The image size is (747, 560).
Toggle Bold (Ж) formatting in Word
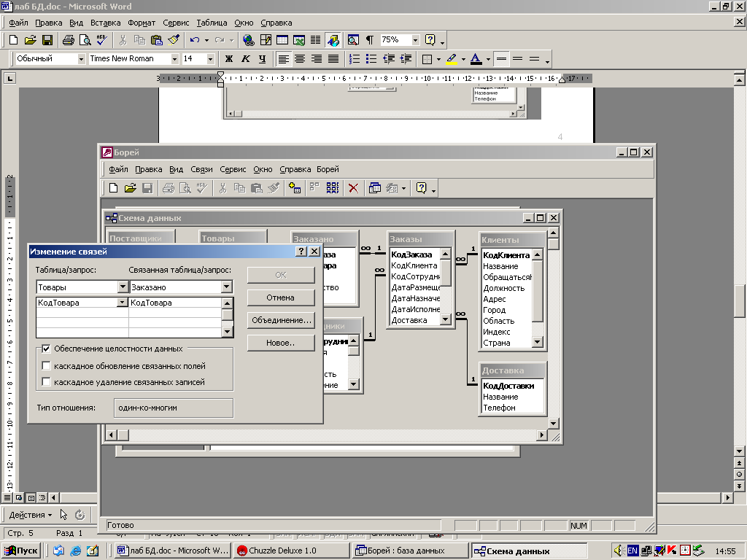pos(228,59)
